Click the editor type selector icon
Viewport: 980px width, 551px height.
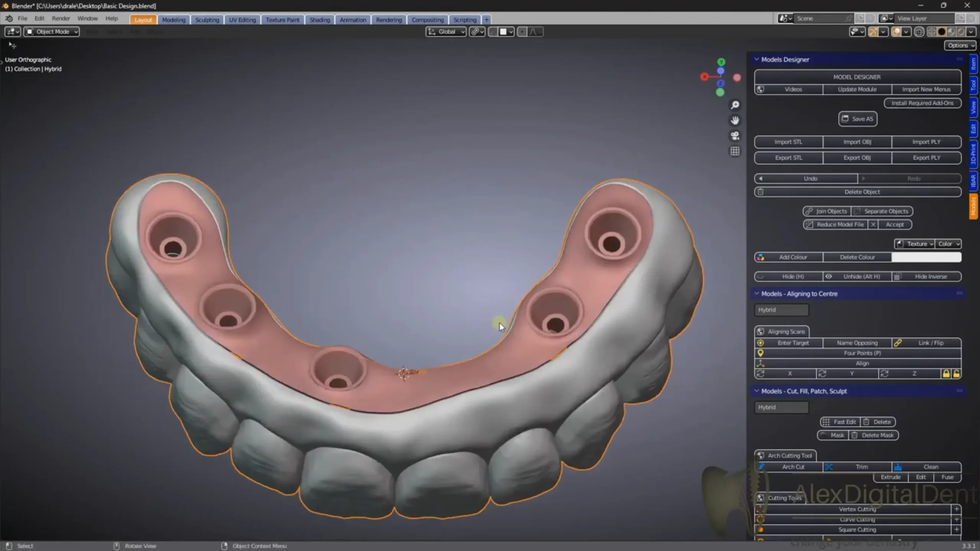[13, 32]
